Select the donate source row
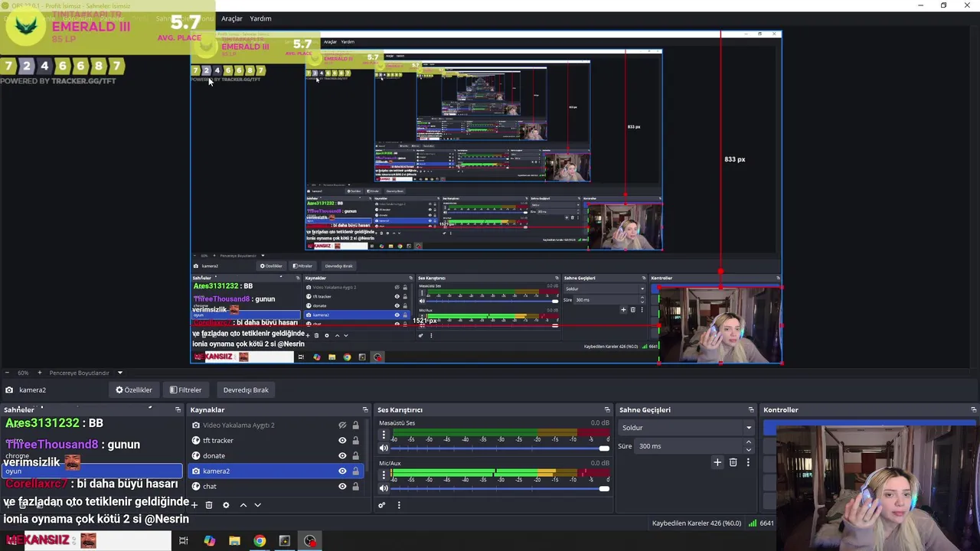The width and height of the screenshot is (980, 551). (x=275, y=456)
